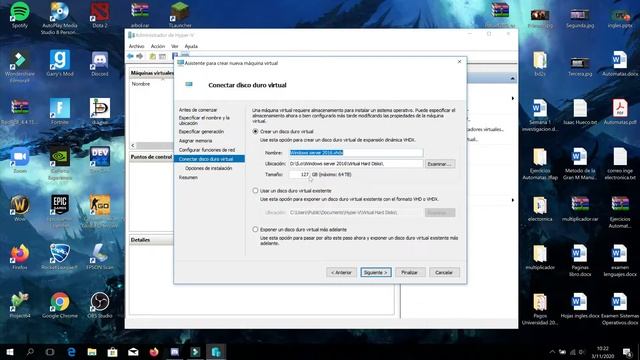Open Garry's Mod desktop shortcut
The height and width of the screenshot is (360, 640).
click(x=60, y=63)
